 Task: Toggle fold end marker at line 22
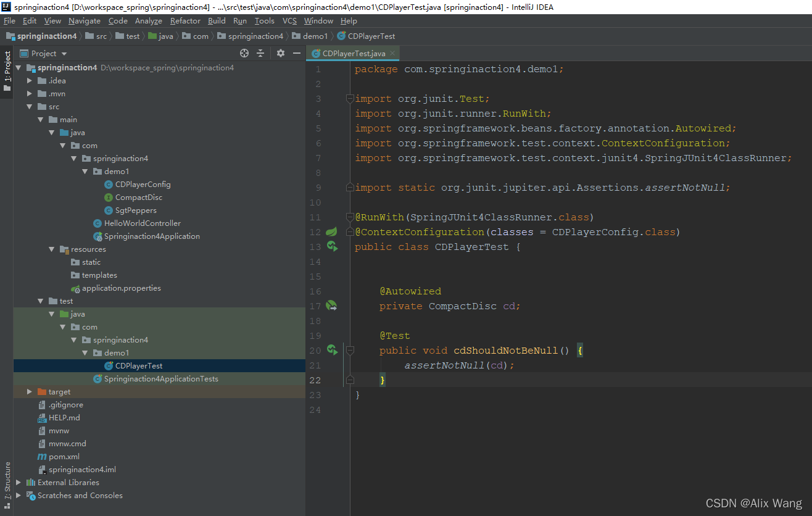pyautogui.click(x=350, y=380)
